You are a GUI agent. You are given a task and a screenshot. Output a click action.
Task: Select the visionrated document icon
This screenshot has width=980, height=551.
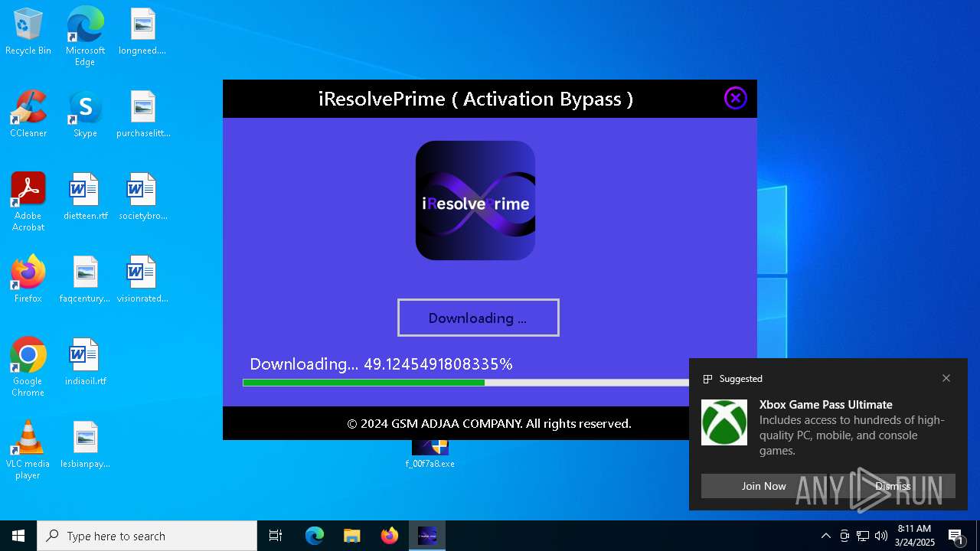click(142, 280)
